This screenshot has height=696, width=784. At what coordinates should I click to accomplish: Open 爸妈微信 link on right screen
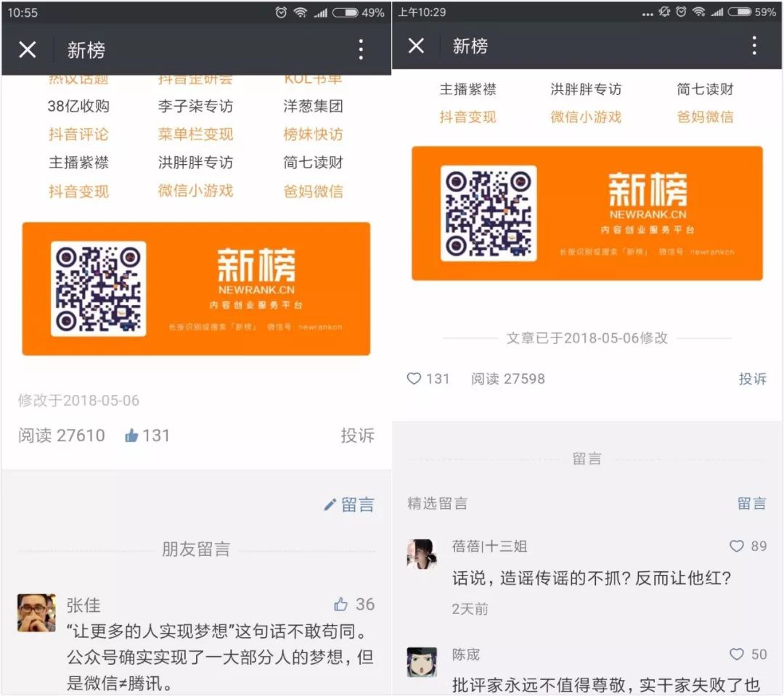coord(705,117)
